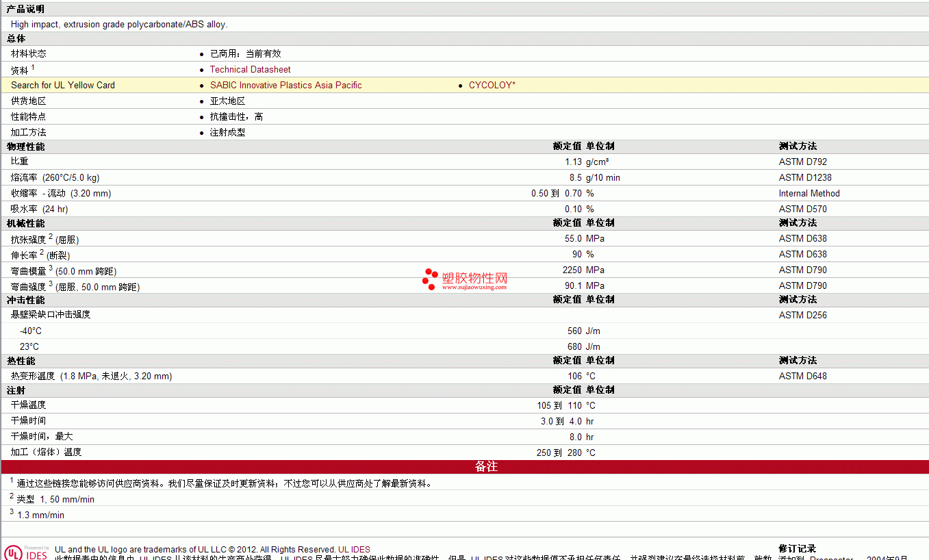Select the 55.0 tensile strength value
The width and height of the screenshot is (929, 560).
[573, 238]
